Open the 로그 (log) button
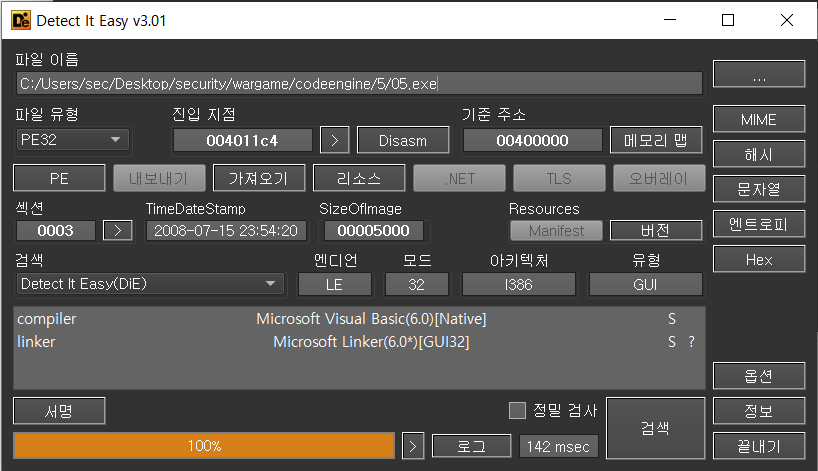 [472, 446]
